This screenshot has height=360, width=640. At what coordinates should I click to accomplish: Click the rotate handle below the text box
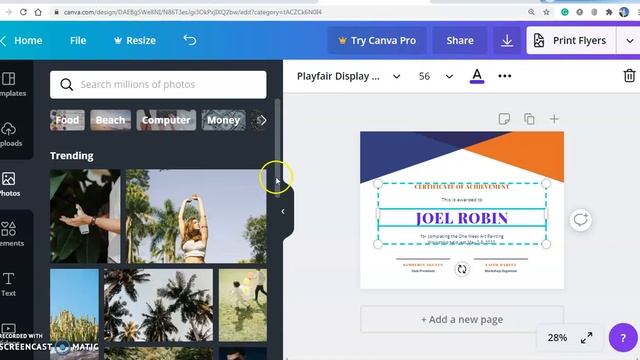462,269
